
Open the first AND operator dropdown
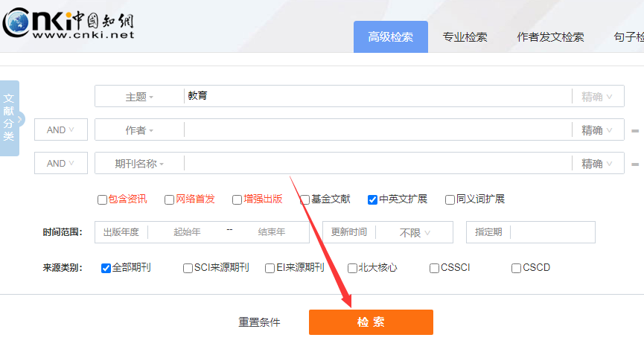60,130
